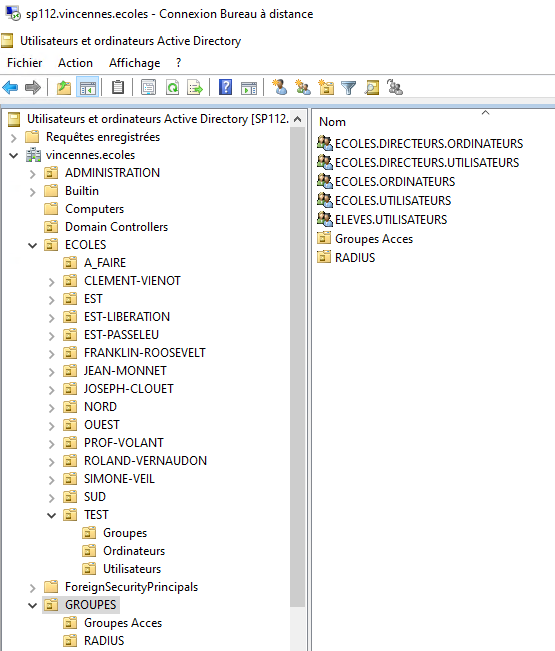The width and height of the screenshot is (555, 651).
Task: Open the Action menu
Action: (x=75, y=63)
